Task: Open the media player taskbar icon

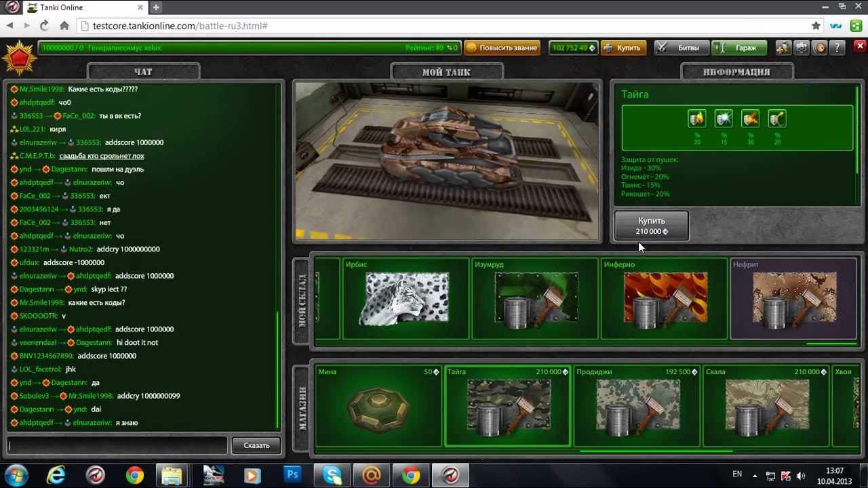Action: (x=252, y=475)
